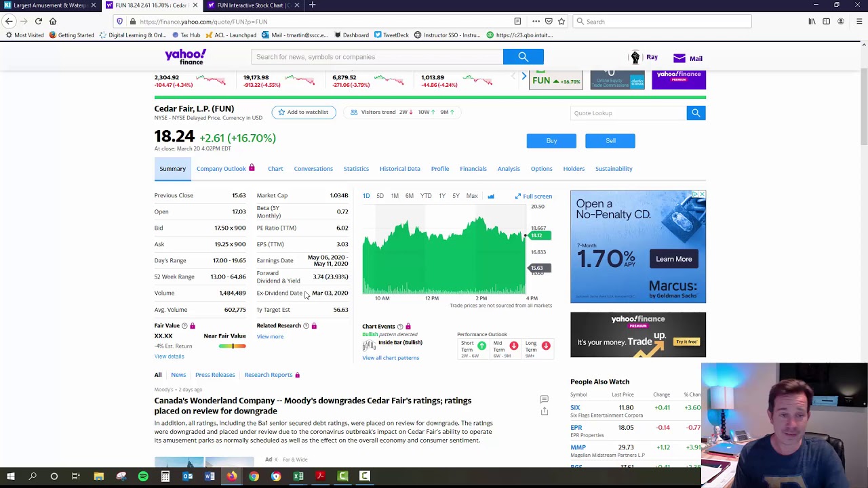This screenshot has height=488, width=868.
Task: Focus the Yahoo Finance search box
Action: click(377, 57)
